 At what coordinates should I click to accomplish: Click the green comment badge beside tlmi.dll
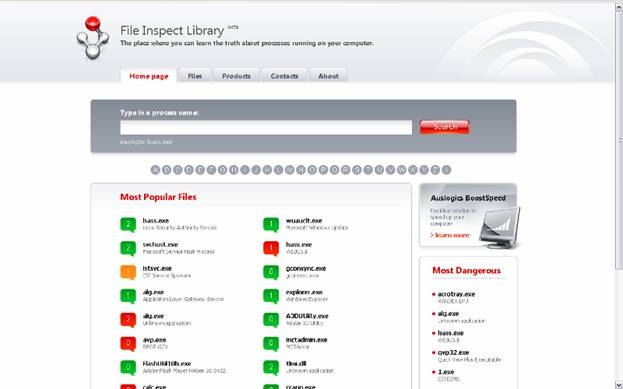point(271,368)
